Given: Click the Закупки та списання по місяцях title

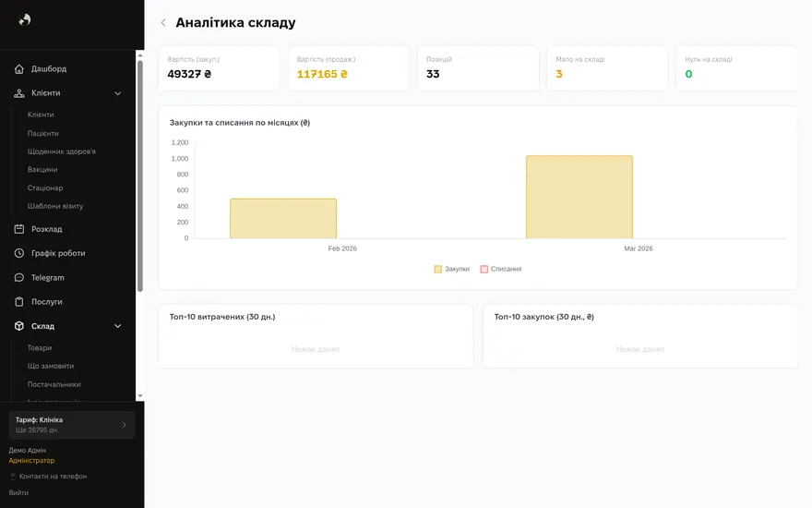Looking at the screenshot, I should click(x=240, y=123).
